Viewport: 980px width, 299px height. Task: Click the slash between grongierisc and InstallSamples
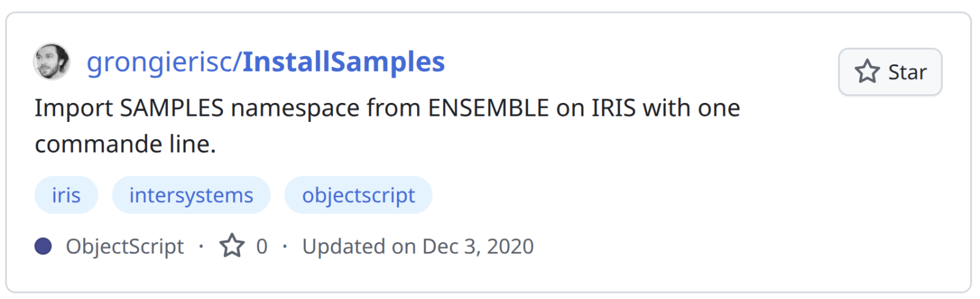tap(238, 62)
